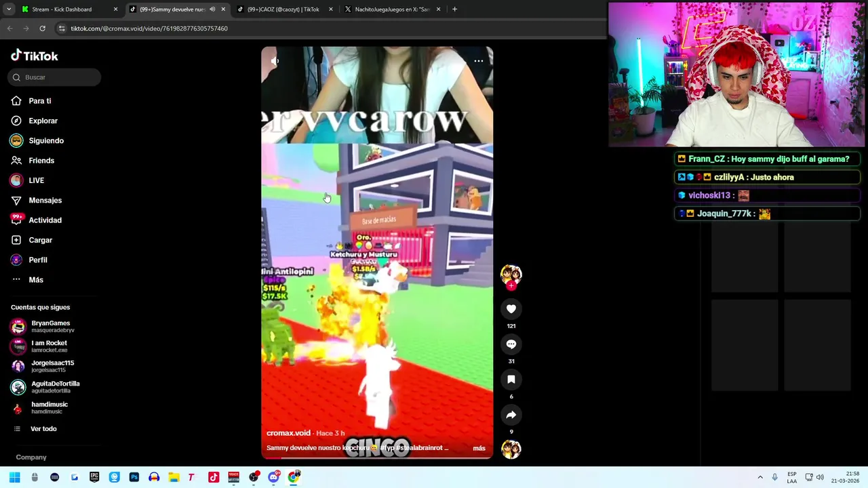The height and width of the screenshot is (488, 868).
Task: Click the TikTok logo
Action: point(35,56)
